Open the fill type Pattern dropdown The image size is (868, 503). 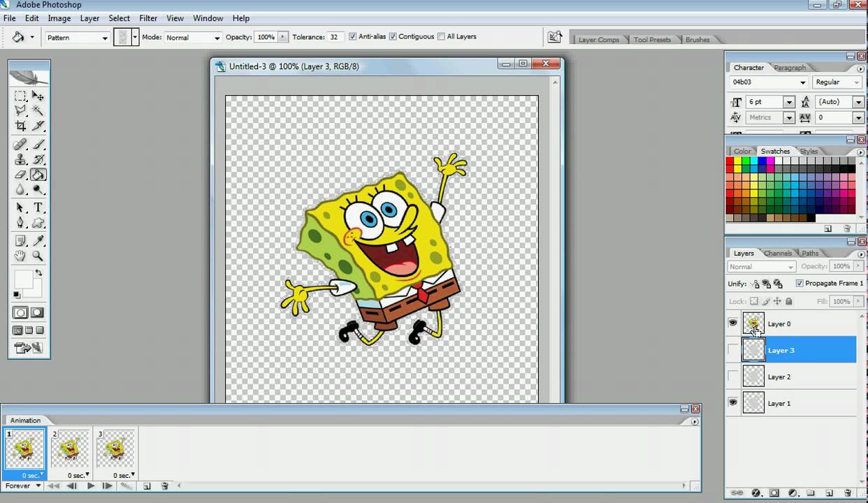(77, 38)
